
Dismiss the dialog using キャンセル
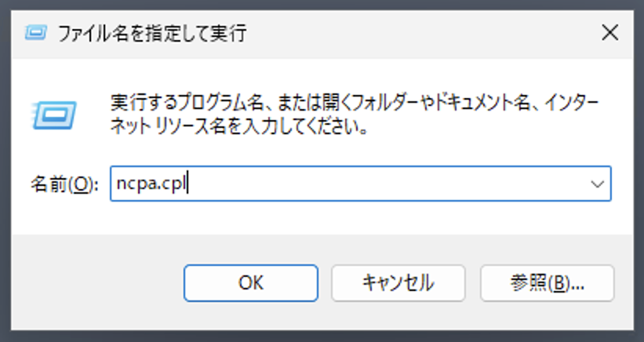tap(398, 283)
